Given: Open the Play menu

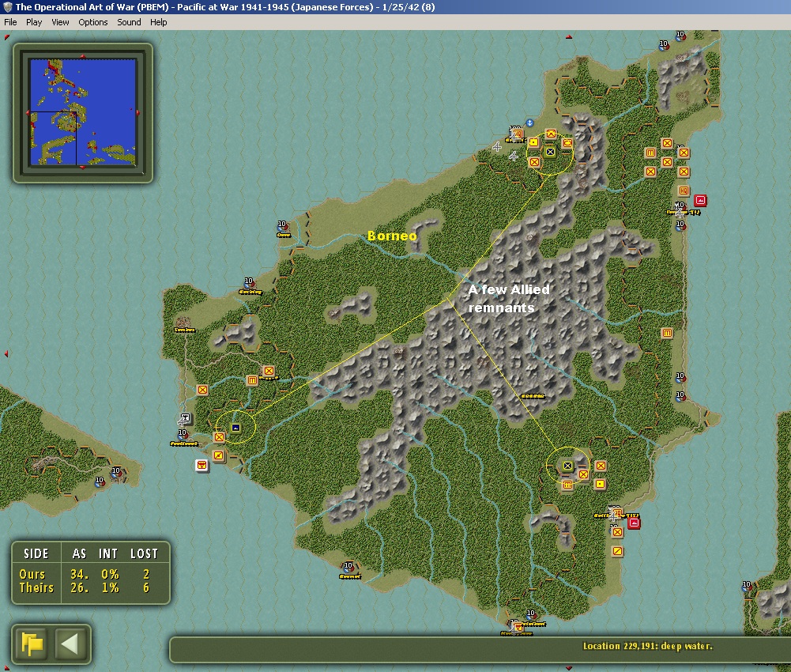Looking at the screenshot, I should tap(34, 22).
